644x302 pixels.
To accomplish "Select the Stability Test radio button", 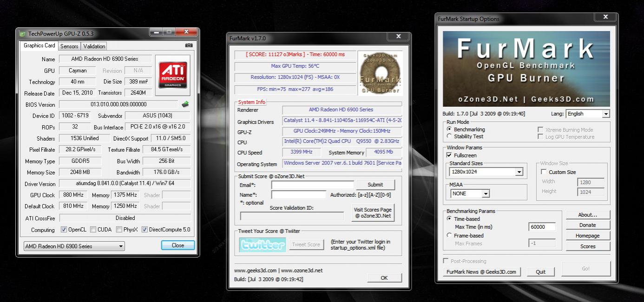I will [449, 136].
